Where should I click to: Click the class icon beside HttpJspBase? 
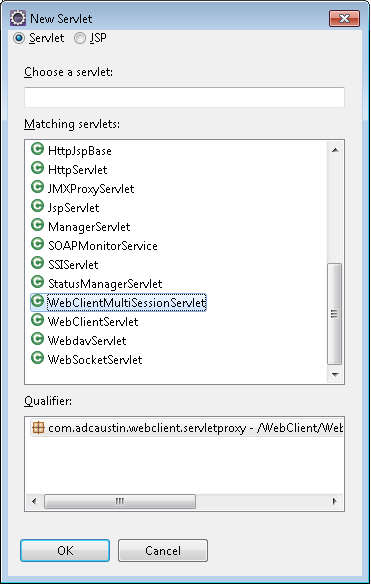coord(37,149)
